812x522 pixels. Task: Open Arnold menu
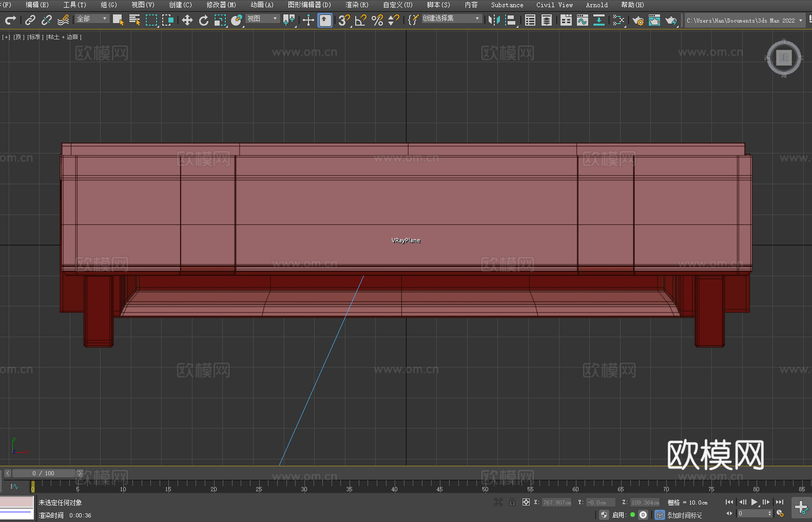click(596, 5)
